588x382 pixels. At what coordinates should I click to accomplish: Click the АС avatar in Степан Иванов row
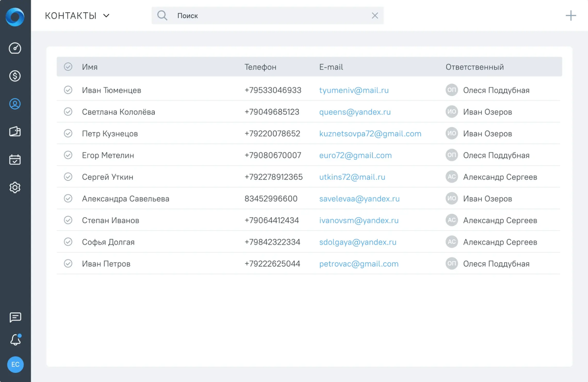[x=452, y=220]
